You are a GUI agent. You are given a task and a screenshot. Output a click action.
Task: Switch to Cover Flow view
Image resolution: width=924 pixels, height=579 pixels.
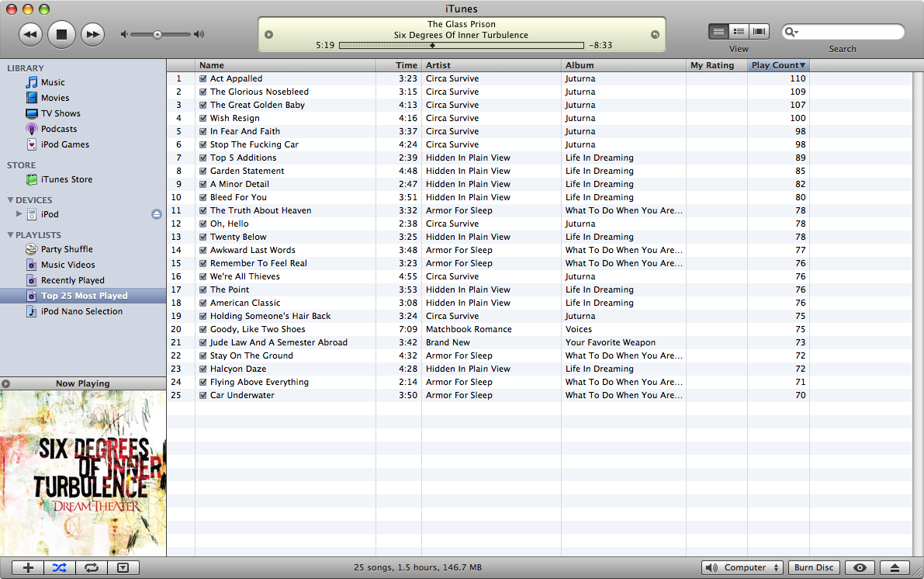coord(759,31)
